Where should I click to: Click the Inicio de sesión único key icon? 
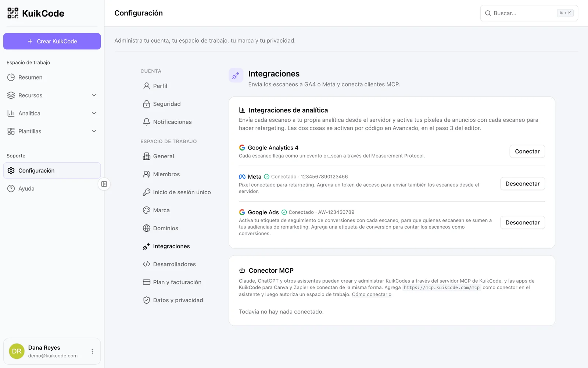click(x=147, y=192)
